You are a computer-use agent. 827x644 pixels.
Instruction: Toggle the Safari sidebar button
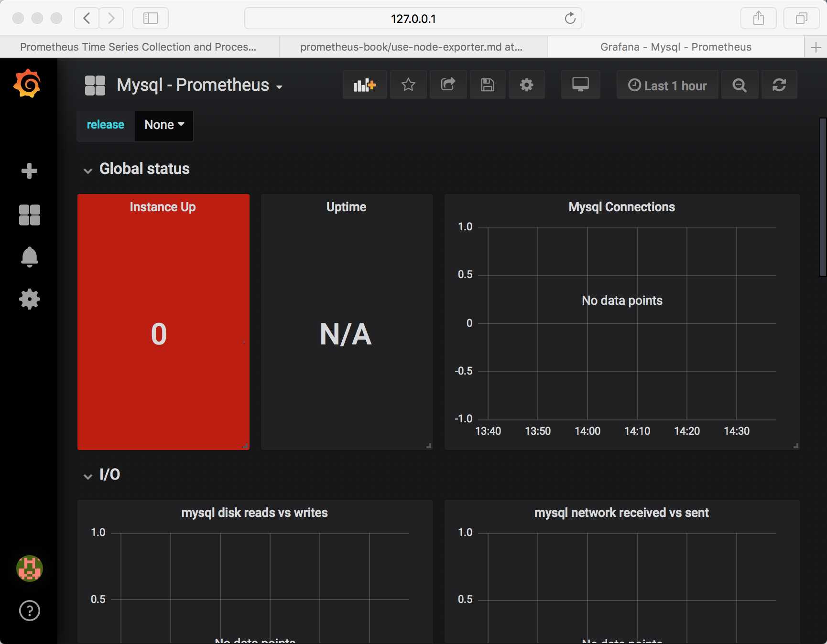click(151, 18)
